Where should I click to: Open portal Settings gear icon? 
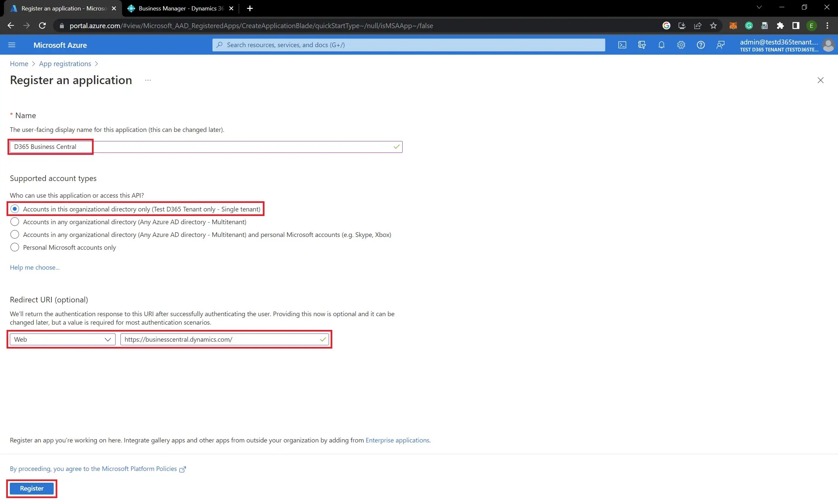[681, 45]
